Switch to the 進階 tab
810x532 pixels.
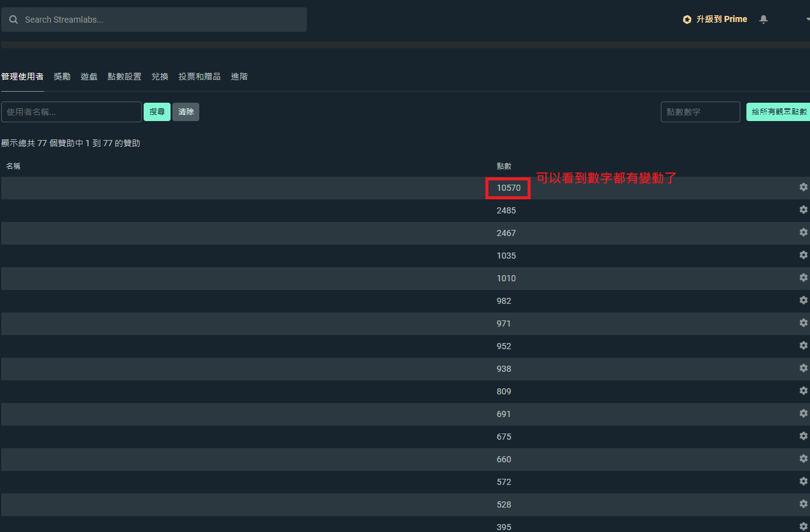pyautogui.click(x=239, y=76)
